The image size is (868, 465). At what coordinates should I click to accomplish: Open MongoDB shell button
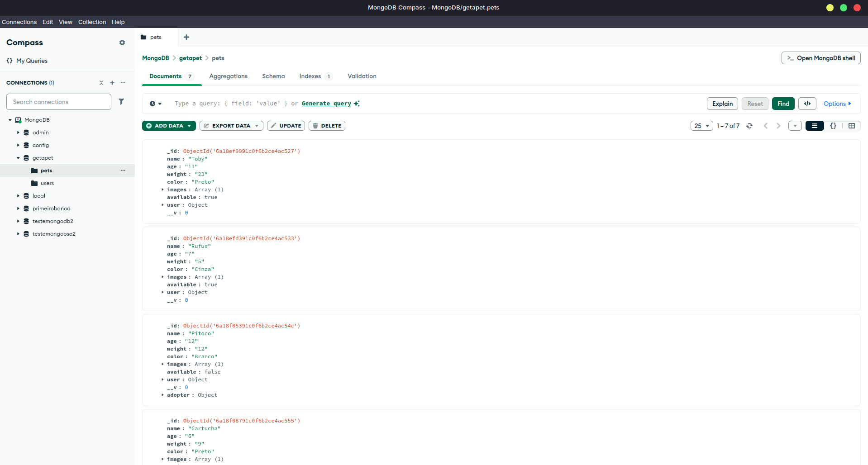[x=821, y=58]
